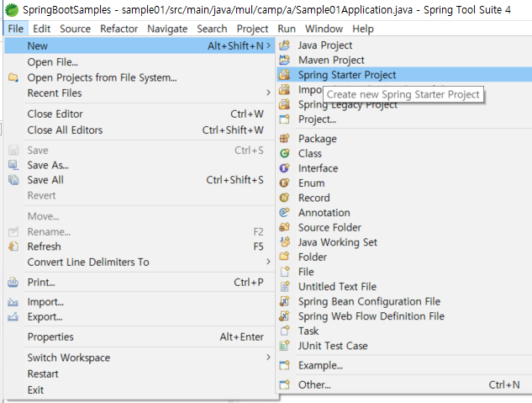Open the Project menu
The width and height of the screenshot is (532, 403).
[x=252, y=29]
